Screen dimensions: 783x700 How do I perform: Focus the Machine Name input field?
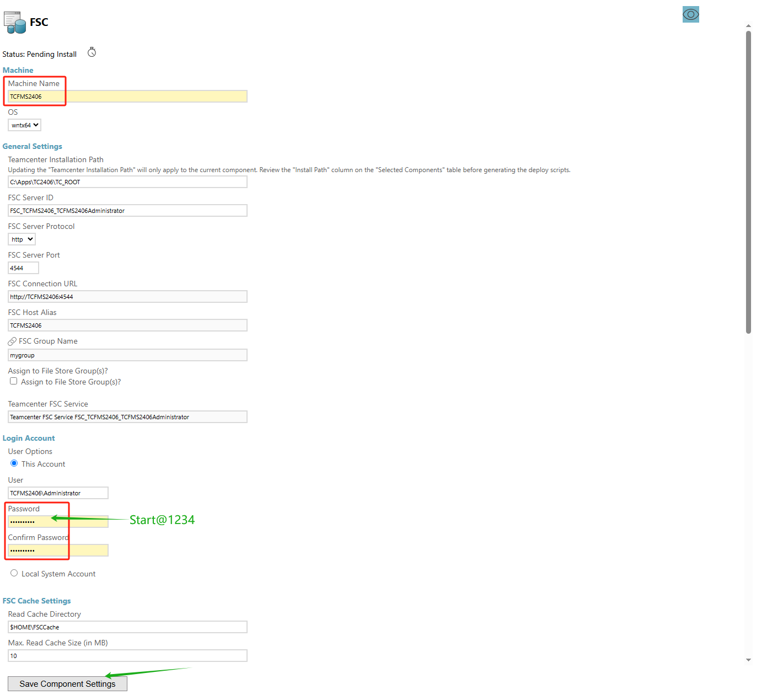[x=128, y=97]
